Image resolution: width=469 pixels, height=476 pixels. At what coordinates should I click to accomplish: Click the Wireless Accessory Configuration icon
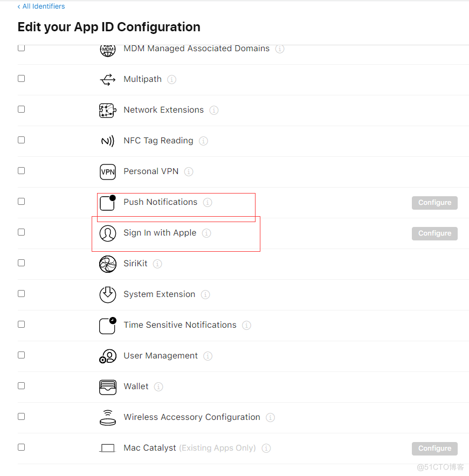(108, 418)
